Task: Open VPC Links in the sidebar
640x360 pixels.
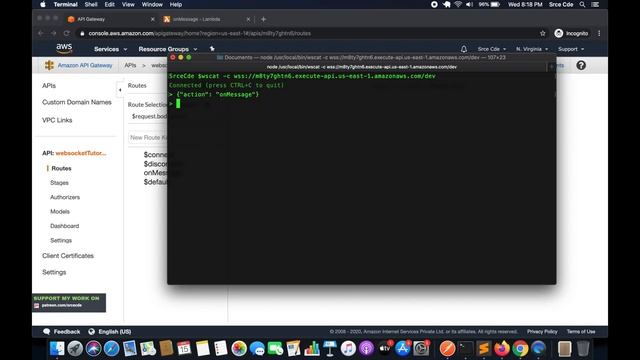Action: tap(57, 120)
